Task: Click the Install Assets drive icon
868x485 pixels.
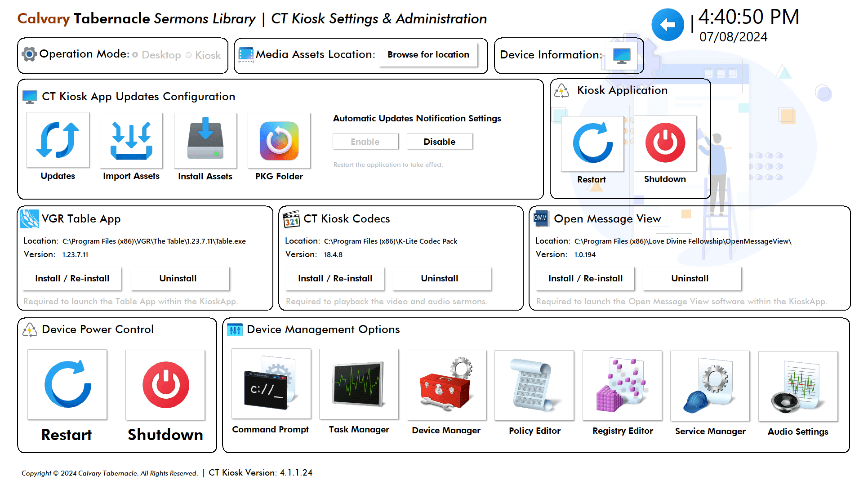Action: pyautogui.click(x=205, y=140)
